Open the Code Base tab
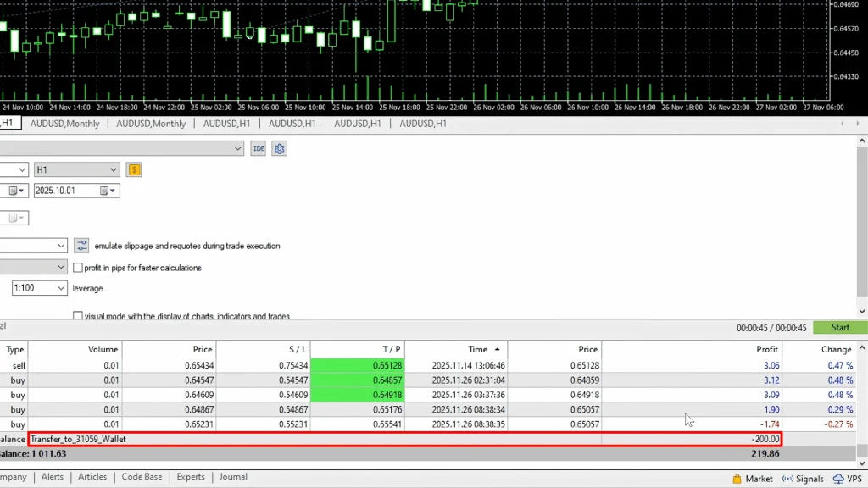The image size is (868, 488). click(142, 477)
